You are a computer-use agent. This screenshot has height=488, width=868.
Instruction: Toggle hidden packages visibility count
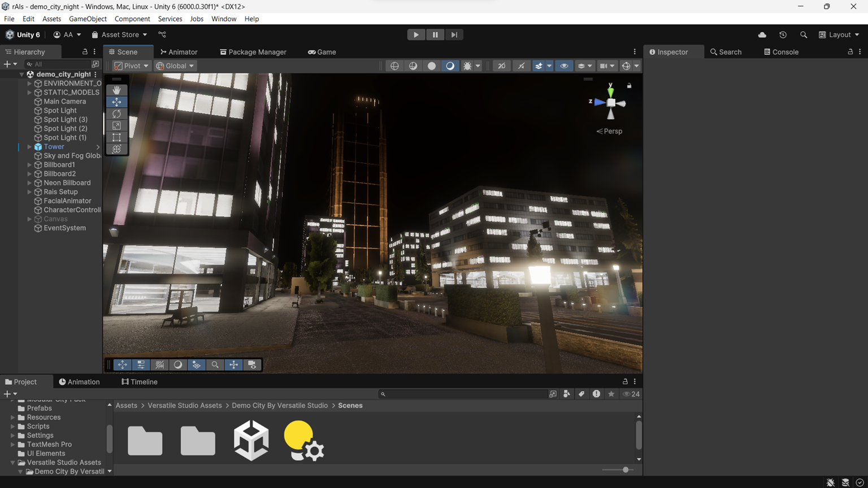[631, 394]
